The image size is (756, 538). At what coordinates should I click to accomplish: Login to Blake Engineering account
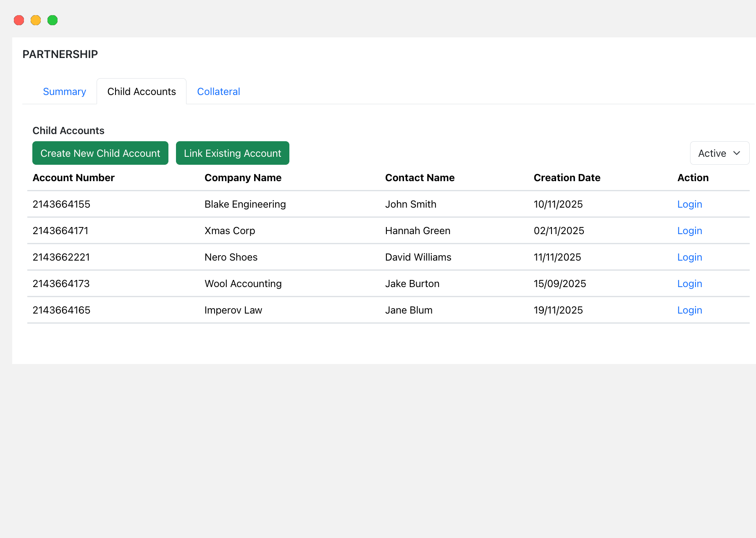click(690, 204)
